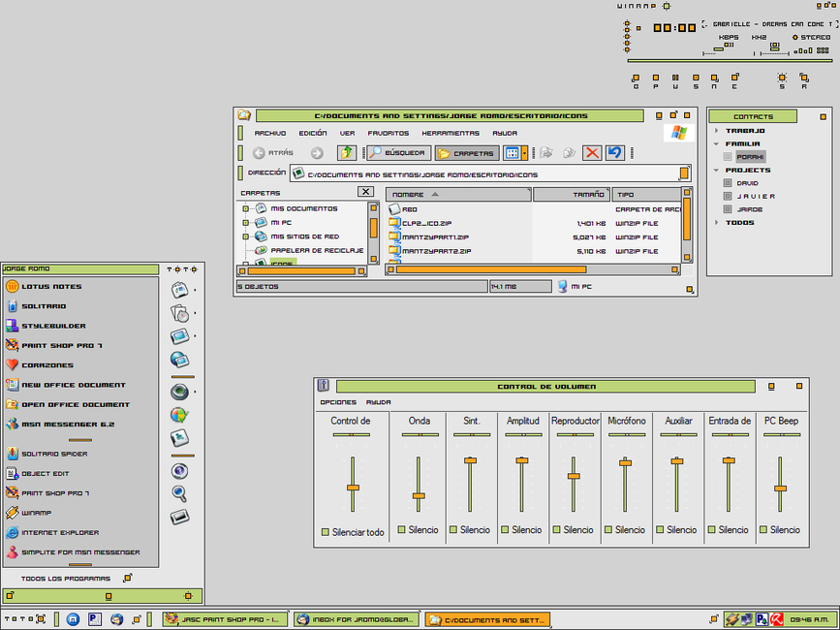The image size is (840, 630).
Task: Open the Edición menu
Action: (313, 133)
